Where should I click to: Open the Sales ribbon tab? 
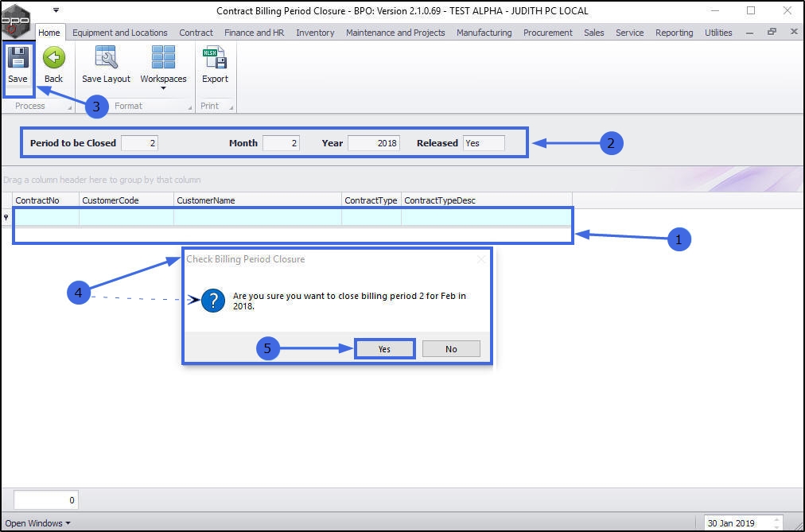(594, 33)
